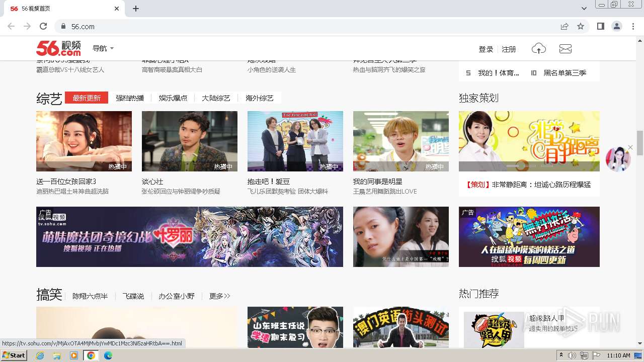The width and height of the screenshot is (644, 362).
Task: Click 【策划】非常静距离 headline link
Action: click(x=528, y=185)
